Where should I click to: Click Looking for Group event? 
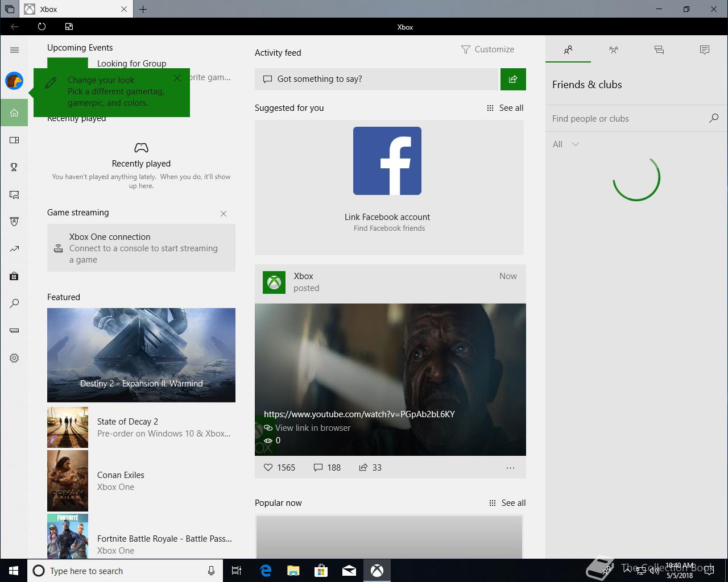[x=132, y=64]
